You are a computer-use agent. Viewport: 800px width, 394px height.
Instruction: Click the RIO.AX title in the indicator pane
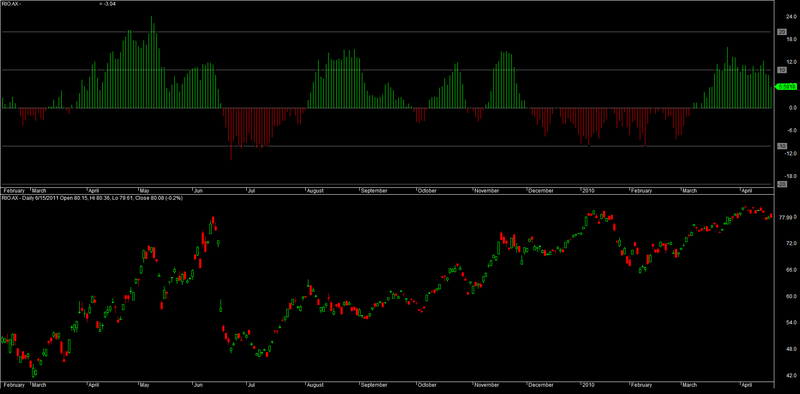[10, 4]
